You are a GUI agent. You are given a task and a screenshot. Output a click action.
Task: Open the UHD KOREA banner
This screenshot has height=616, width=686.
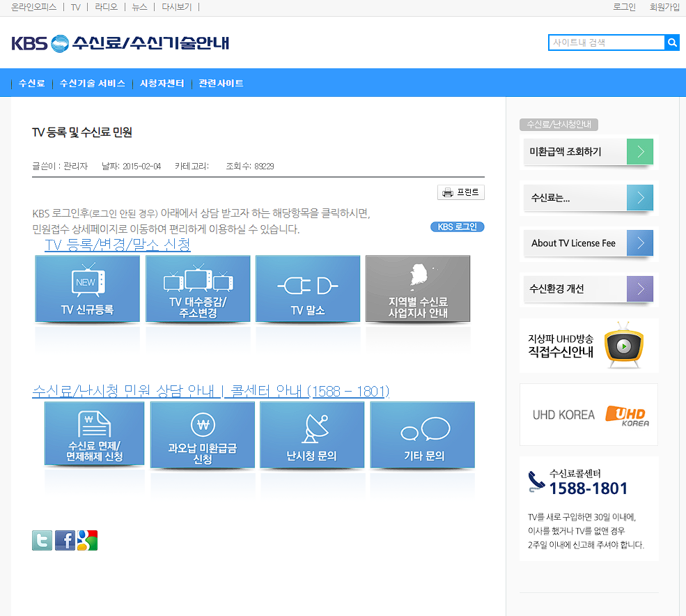coord(589,415)
